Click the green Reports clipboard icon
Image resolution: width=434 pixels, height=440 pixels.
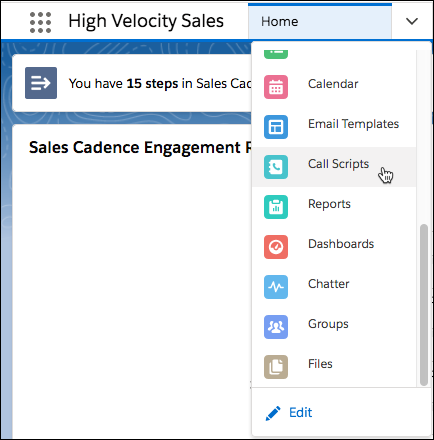[276, 207]
